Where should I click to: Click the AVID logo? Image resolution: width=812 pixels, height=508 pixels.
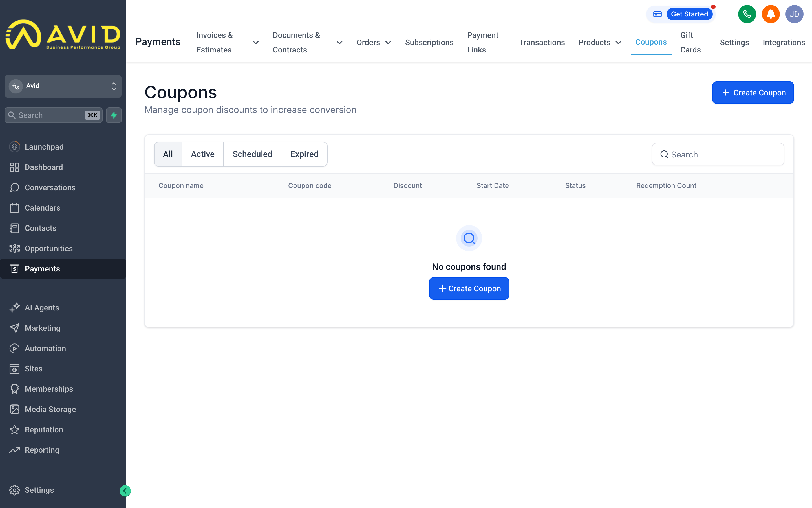click(x=63, y=34)
